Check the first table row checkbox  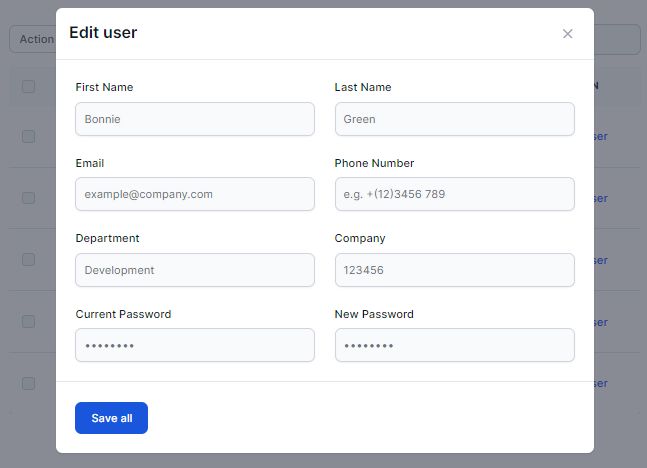click(28, 136)
